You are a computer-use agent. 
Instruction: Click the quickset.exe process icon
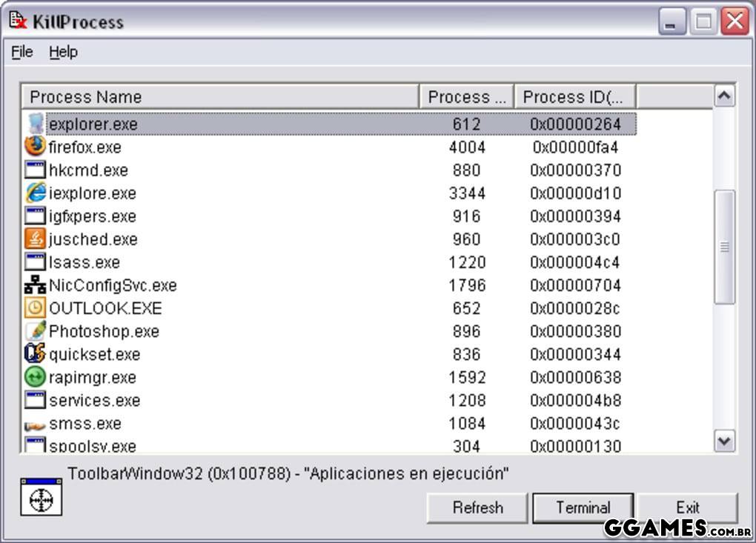pyautogui.click(x=35, y=353)
